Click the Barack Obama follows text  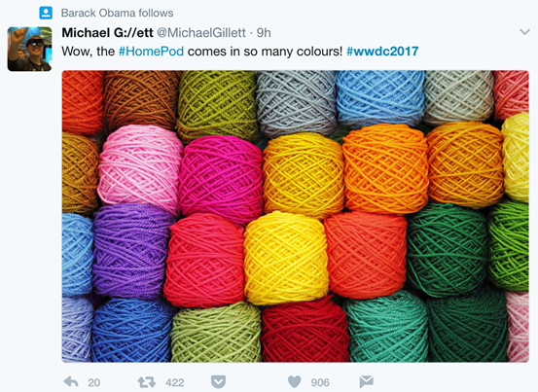117,13
